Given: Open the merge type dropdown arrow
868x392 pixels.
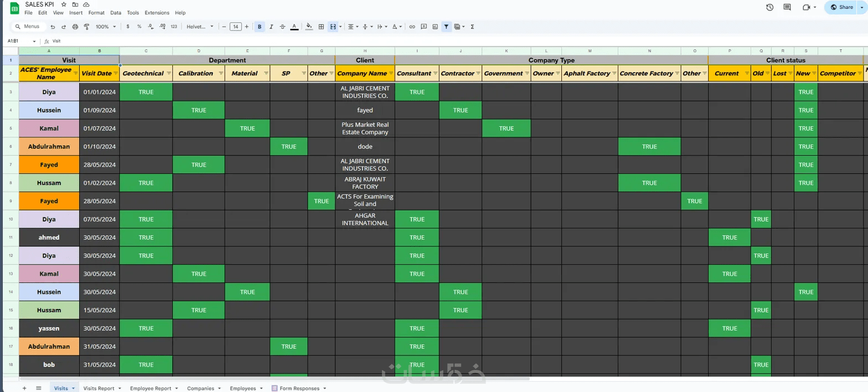Looking at the screenshot, I should tap(340, 27).
